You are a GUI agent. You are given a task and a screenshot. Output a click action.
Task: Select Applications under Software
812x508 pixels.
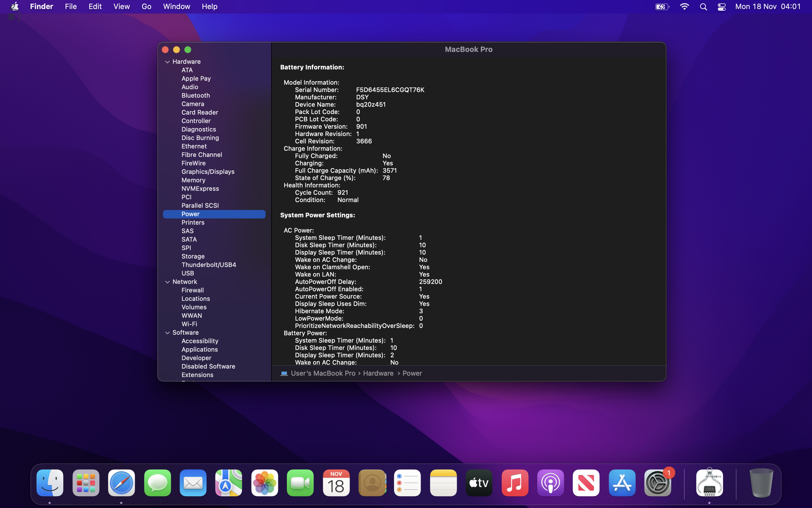(200, 349)
